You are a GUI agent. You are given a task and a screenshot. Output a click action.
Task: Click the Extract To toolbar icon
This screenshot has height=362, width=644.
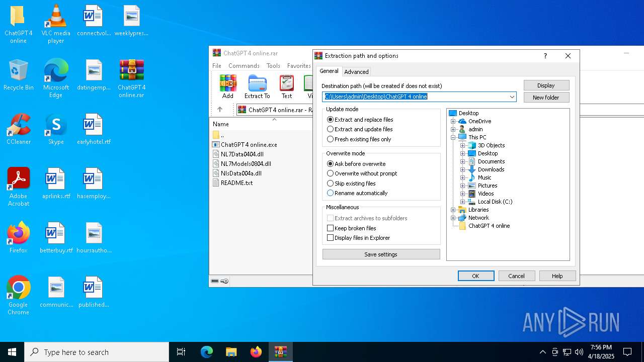point(257,86)
